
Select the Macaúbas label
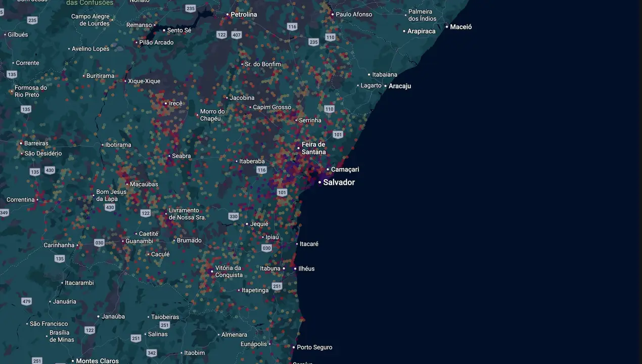point(144,185)
